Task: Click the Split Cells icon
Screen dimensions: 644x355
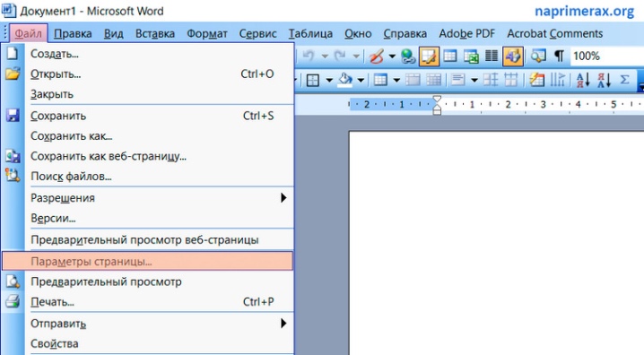Action: tap(433, 80)
